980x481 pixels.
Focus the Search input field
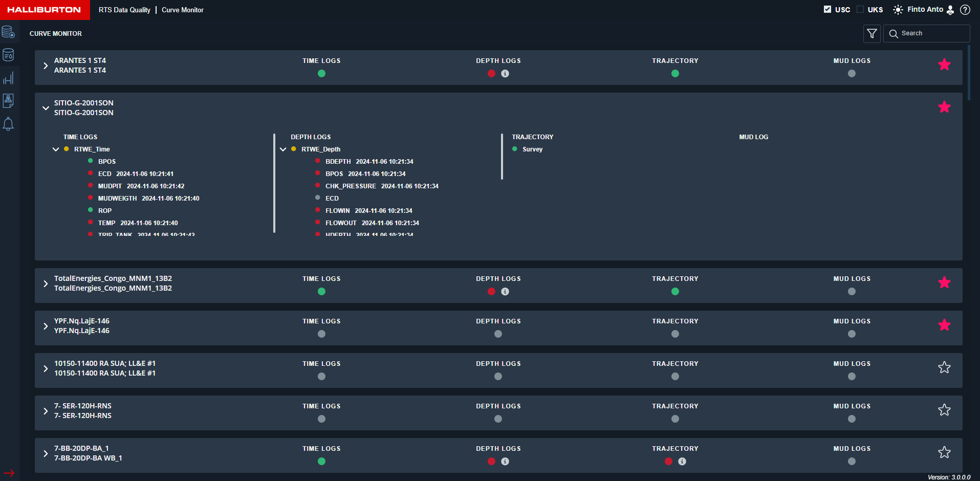point(926,33)
